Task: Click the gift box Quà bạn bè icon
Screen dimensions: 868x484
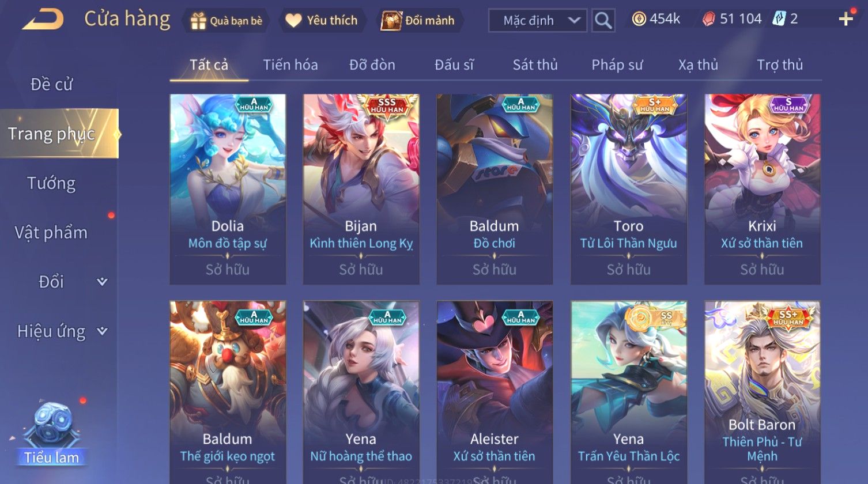Action: (198, 21)
